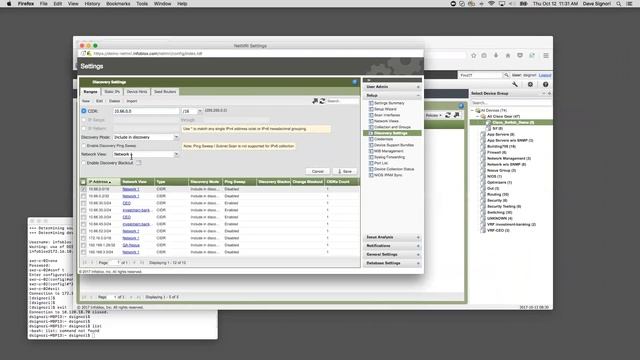This screenshot has height=360, width=640.
Task: Click the Firefox downloads arrow icon
Action: click(496, 56)
